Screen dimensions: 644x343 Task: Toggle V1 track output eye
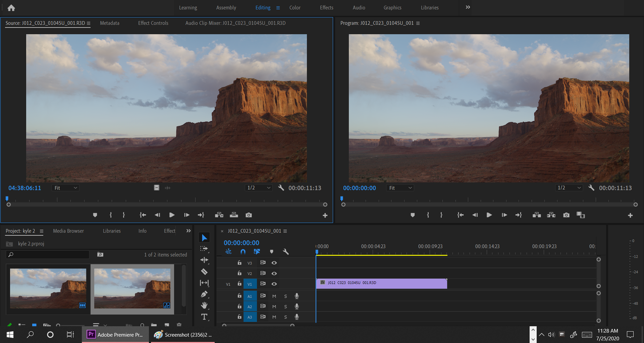pyautogui.click(x=274, y=284)
